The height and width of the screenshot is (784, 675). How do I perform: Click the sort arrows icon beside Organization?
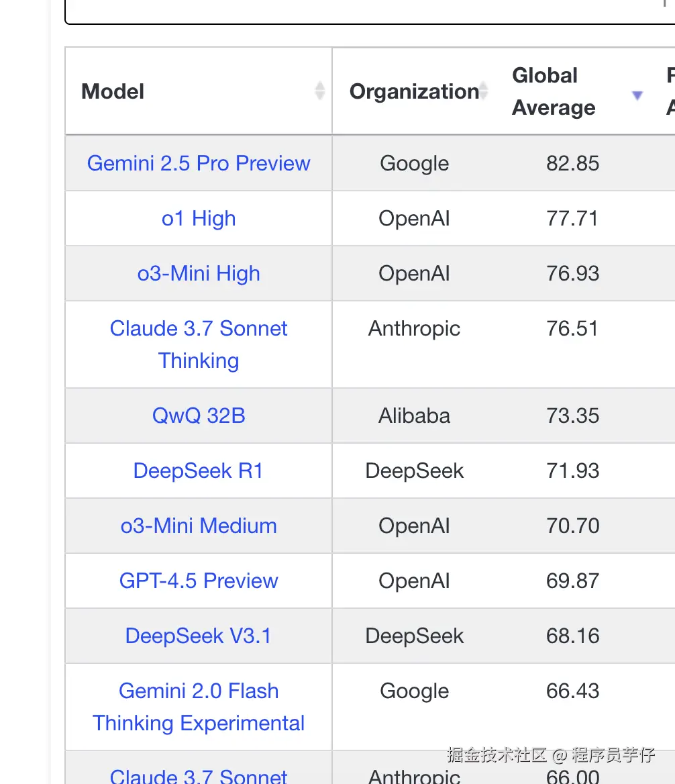[482, 91]
